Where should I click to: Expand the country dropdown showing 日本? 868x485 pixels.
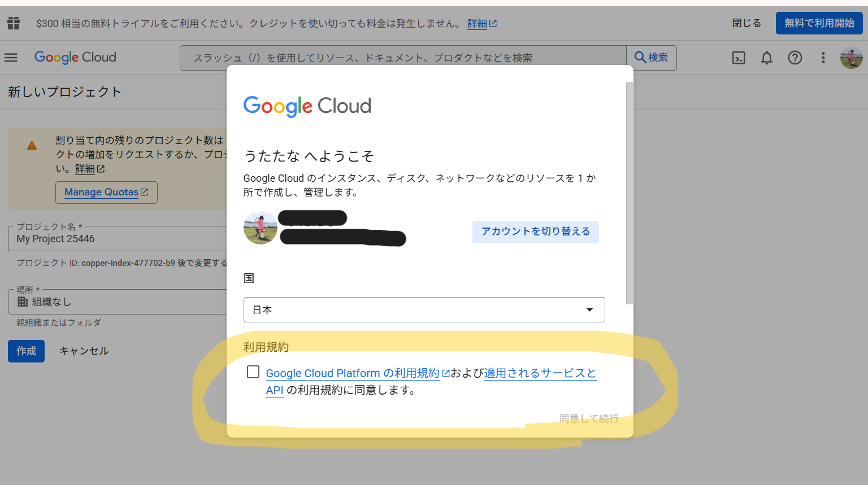[x=424, y=309]
